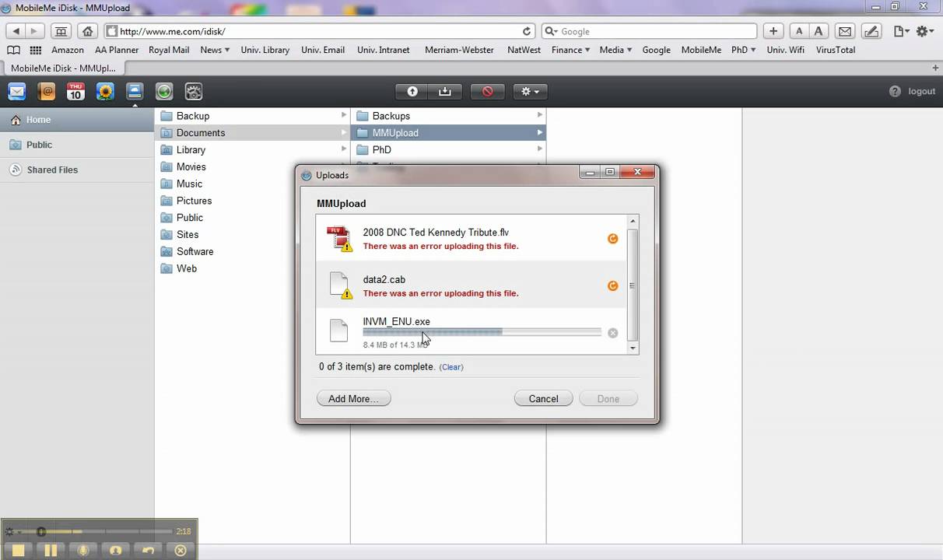Open the Music folder

coord(252,184)
